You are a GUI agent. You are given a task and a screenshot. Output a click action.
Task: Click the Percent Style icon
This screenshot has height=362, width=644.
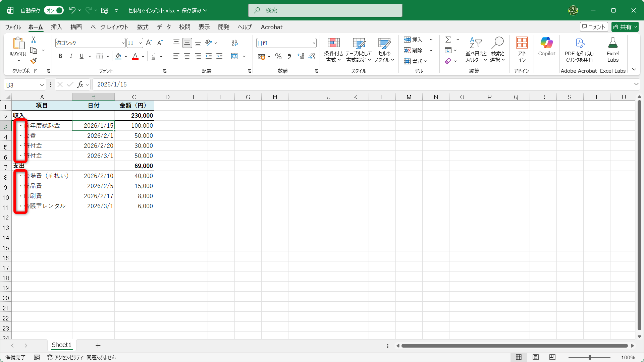point(278,56)
